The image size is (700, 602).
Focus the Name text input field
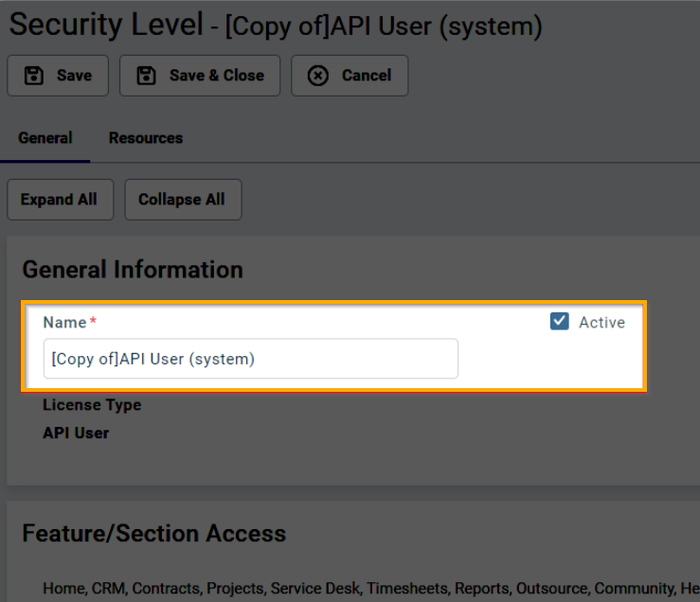250,360
